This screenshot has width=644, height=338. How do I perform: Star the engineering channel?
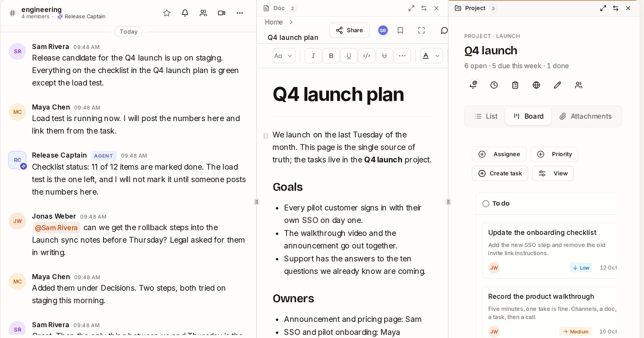167,13
